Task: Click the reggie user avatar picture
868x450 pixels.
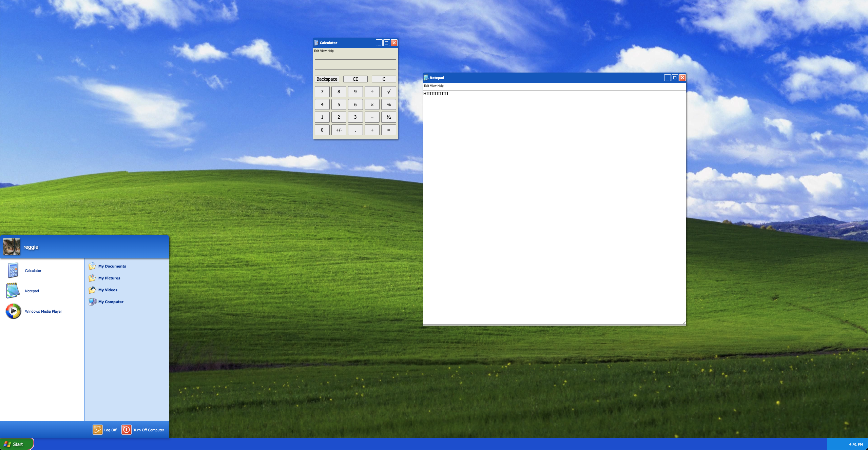Action: pyautogui.click(x=12, y=247)
